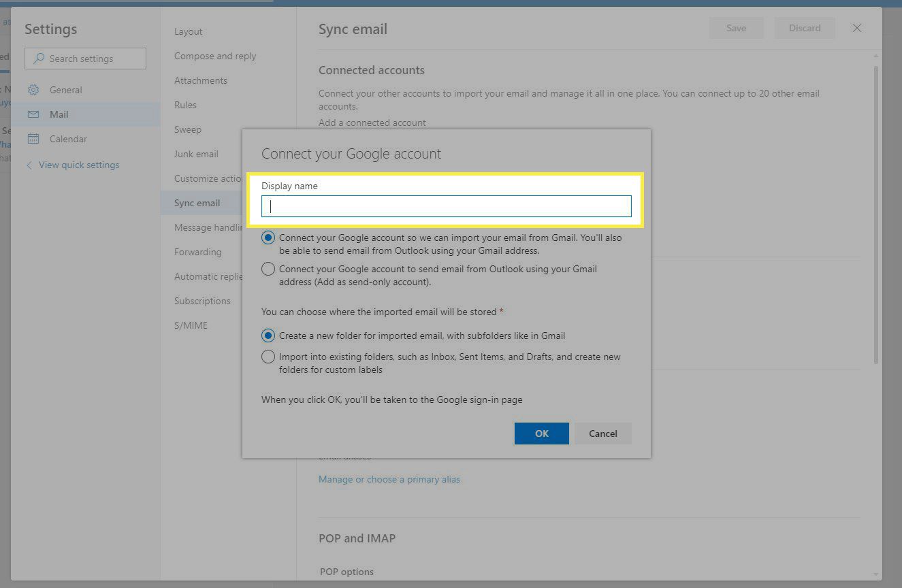The image size is (902, 588).
Task: Open the S/MIME settings
Action: coord(191,325)
